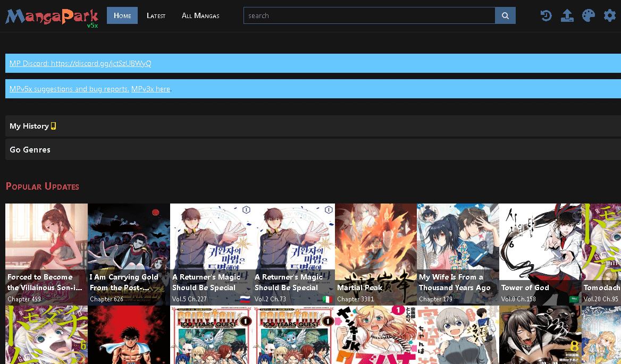Image resolution: width=621 pixels, height=364 pixels.
Task: Click the Italian flag icon
Action: tap(328, 299)
